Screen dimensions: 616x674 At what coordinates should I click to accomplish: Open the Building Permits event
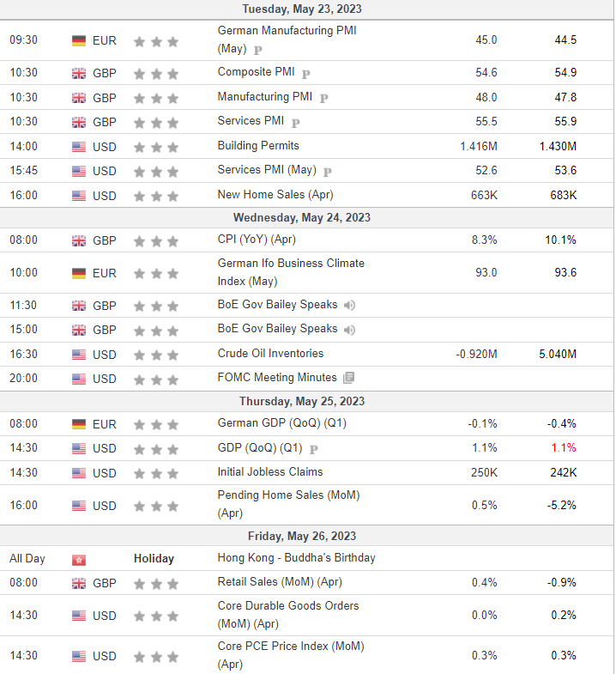258,146
